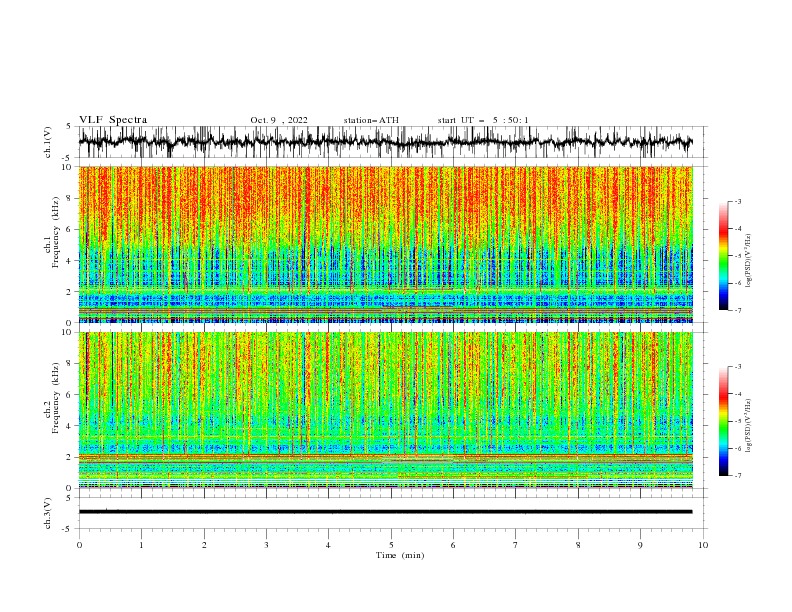
Task: Click the "station=ATH" label
Action: [371, 120]
